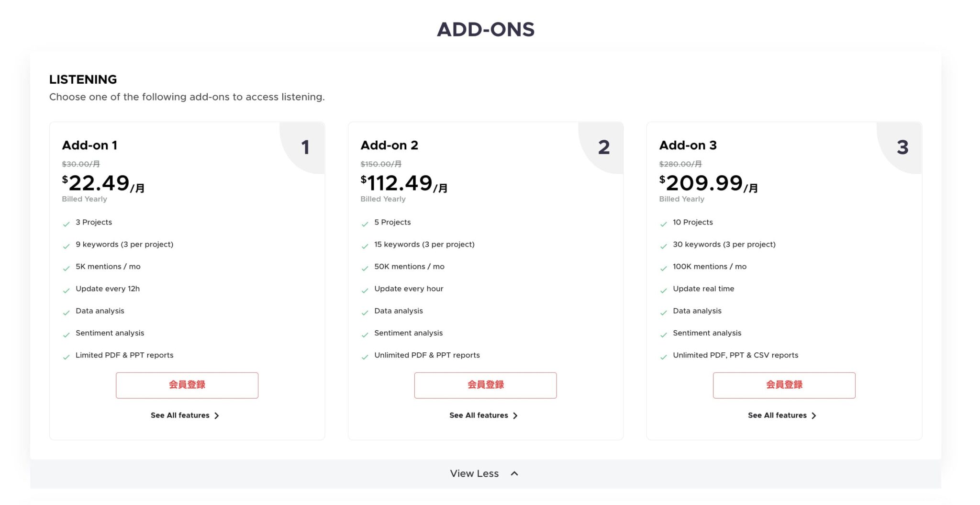Click the ADD-ONS heading
This screenshot has height=505, width=980.
coord(486,30)
